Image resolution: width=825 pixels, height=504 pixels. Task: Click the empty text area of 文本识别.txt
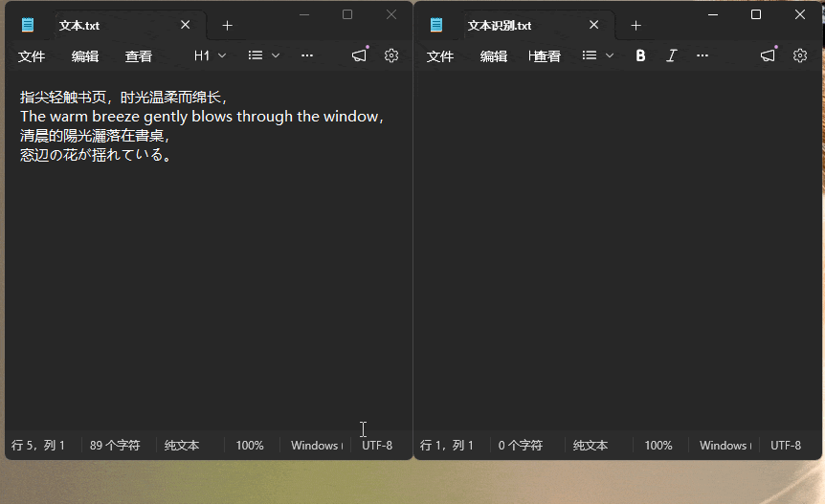pos(617,251)
